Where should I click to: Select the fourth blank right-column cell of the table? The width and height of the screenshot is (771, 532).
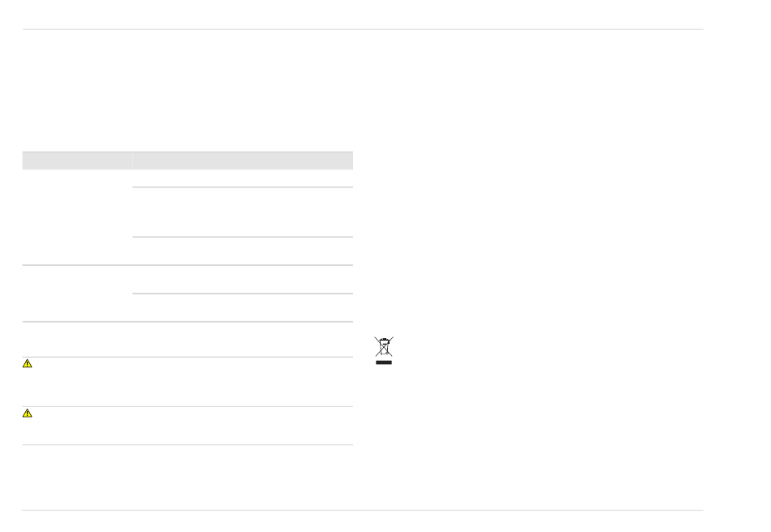point(243,280)
